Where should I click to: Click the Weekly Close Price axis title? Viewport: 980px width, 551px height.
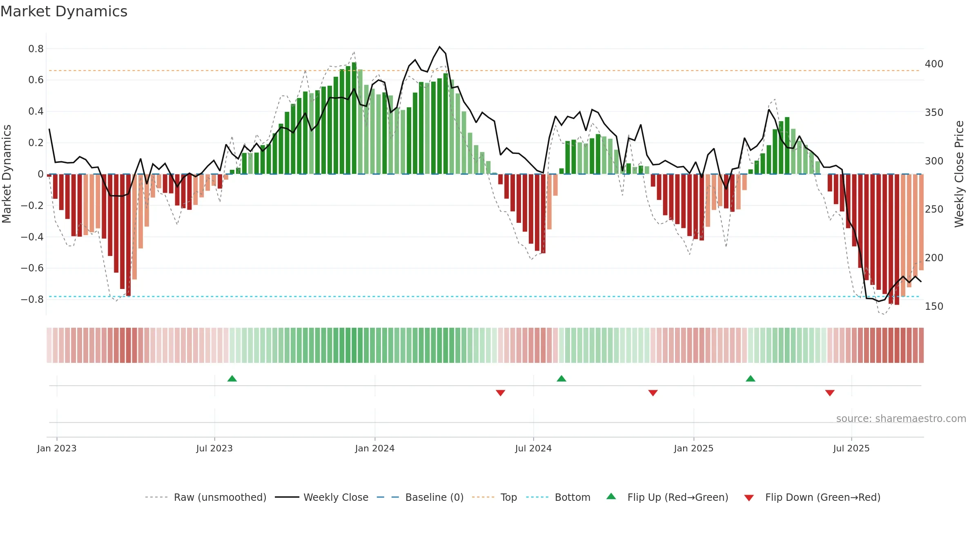click(959, 174)
